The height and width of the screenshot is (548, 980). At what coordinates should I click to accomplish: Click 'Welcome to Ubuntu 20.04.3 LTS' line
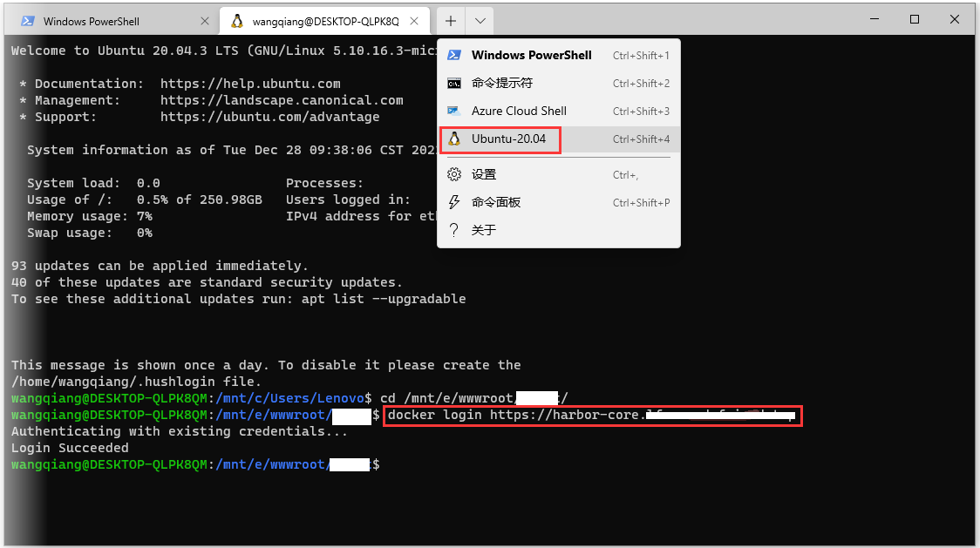pos(125,51)
